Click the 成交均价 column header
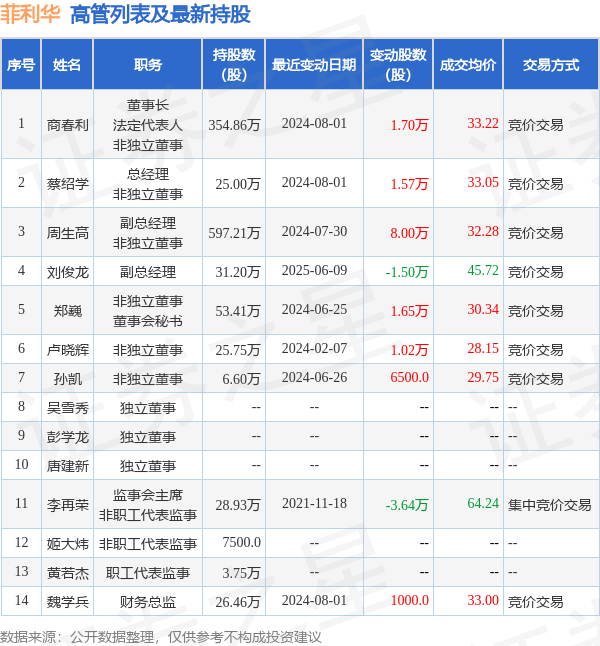The width and height of the screenshot is (600, 646). tap(468, 65)
